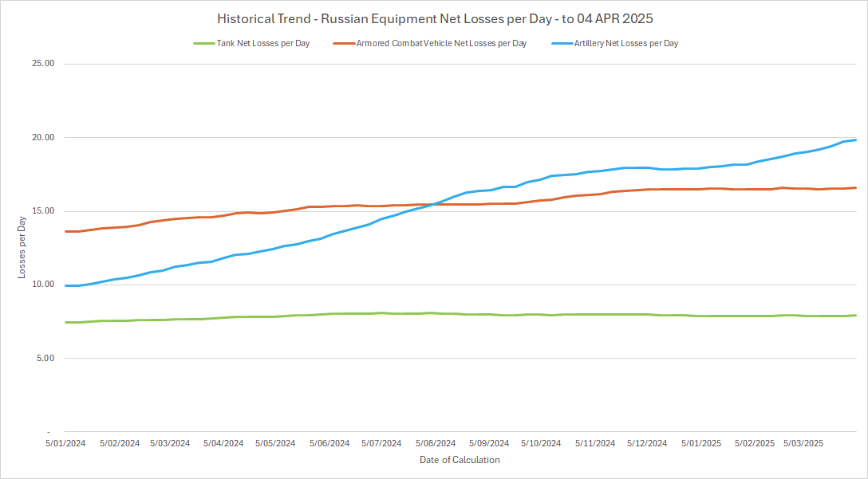Click the 5/01/2025 date label
Screen dimensions: 868x479
coord(700,443)
